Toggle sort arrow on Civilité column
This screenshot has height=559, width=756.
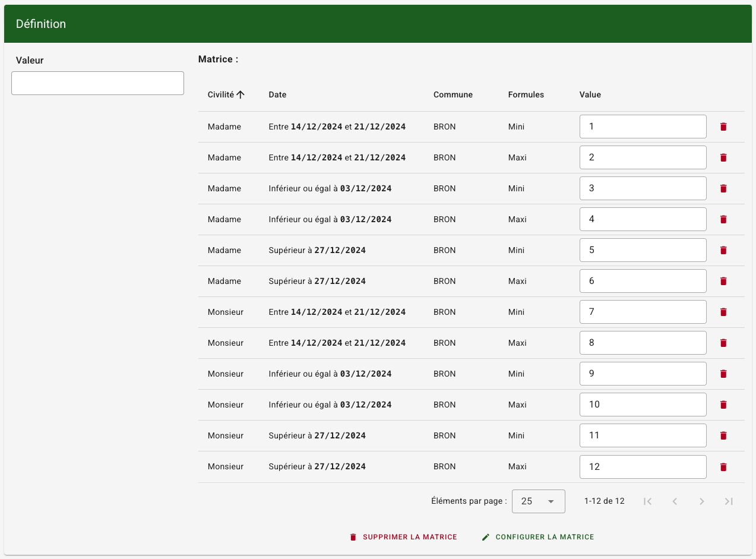(x=241, y=94)
